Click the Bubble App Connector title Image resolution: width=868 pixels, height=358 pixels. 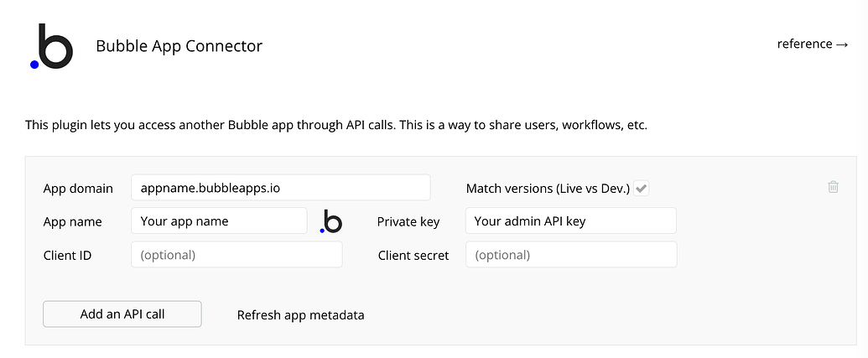[179, 46]
